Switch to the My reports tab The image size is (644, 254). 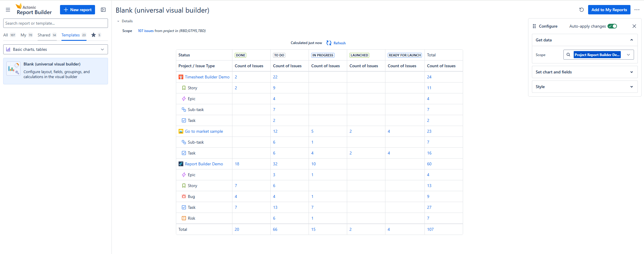pyautogui.click(x=26, y=35)
